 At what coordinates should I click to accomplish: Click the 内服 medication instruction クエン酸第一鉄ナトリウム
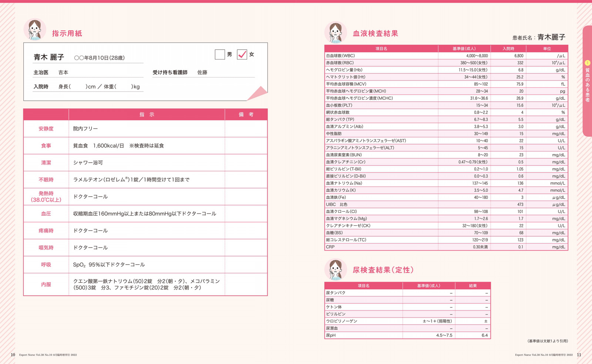(x=147, y=284)
